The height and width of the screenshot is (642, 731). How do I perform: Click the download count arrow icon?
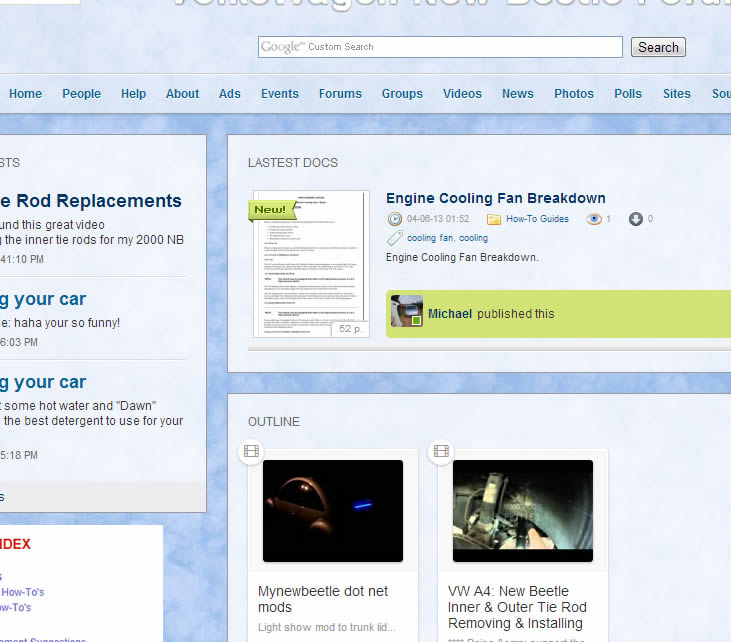tap(635, 219)
